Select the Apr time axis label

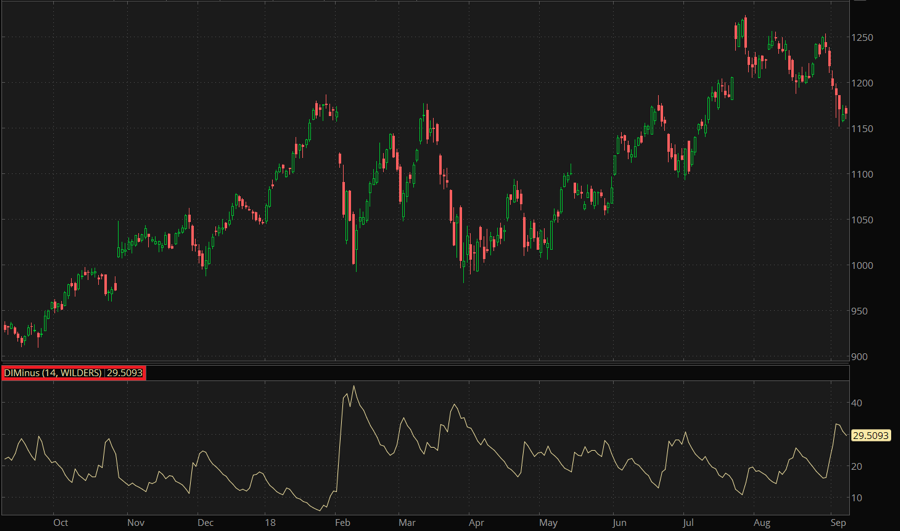477,522
